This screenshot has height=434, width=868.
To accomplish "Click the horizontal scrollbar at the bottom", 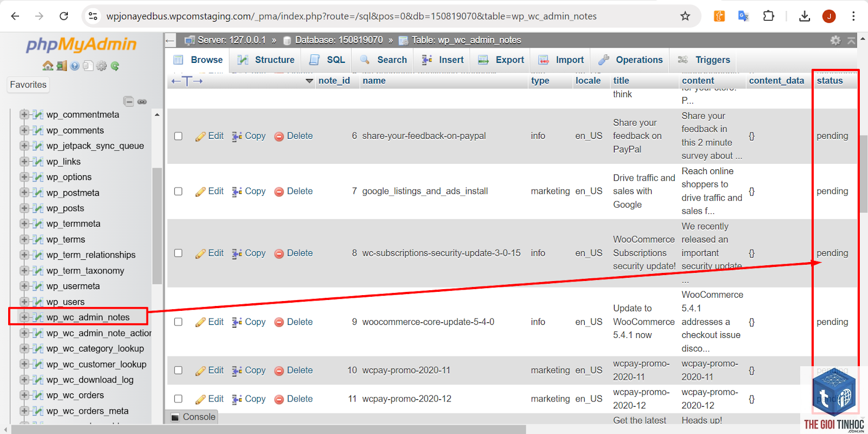I will [269, 430].
